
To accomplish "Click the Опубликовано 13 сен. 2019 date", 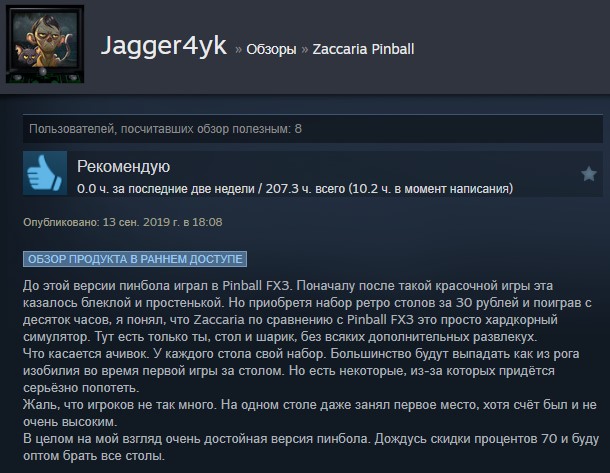I will tap(123, 222).
